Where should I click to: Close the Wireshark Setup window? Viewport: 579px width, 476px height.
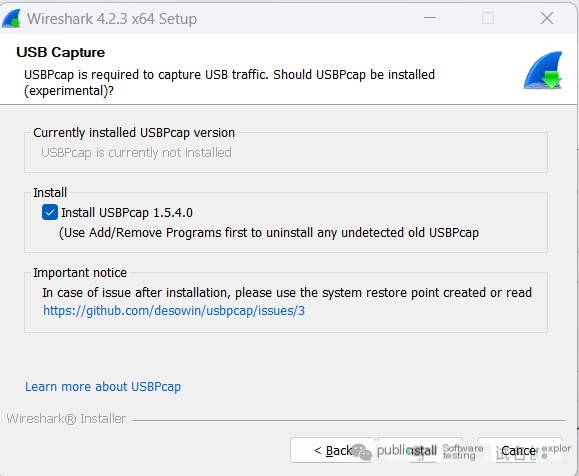pos(547,18)
